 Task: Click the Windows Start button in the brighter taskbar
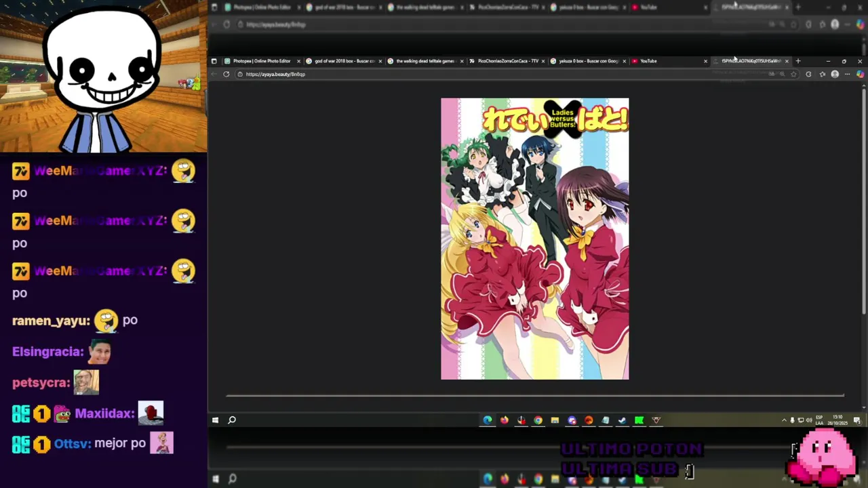pos(215,420)
